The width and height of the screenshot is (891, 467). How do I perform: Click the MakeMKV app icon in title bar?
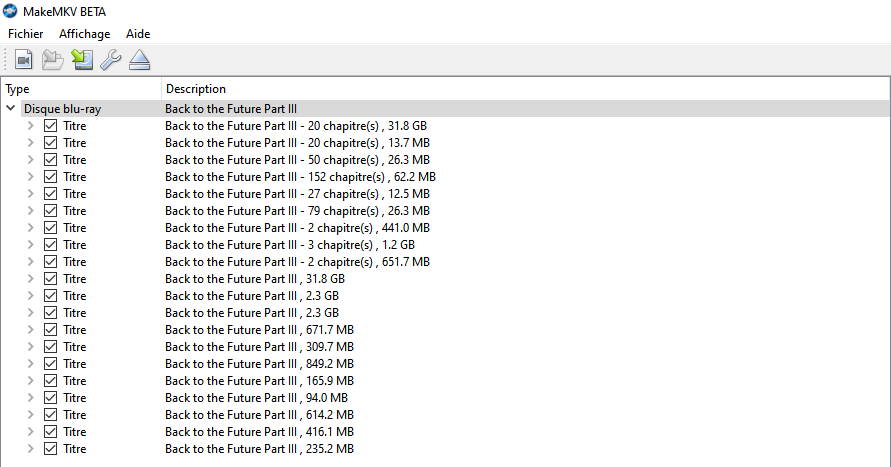[11, 11]
